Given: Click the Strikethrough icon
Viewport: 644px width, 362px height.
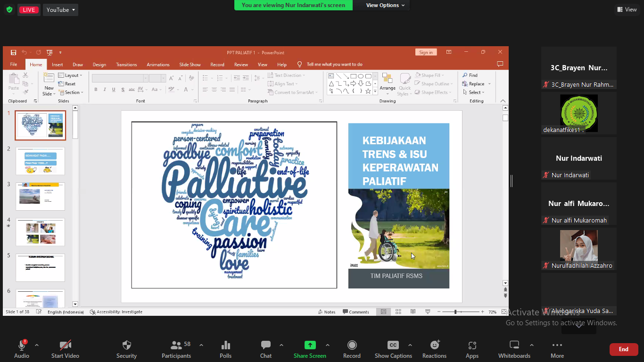Looking at the screenshot, I should [x=123, y=90].
